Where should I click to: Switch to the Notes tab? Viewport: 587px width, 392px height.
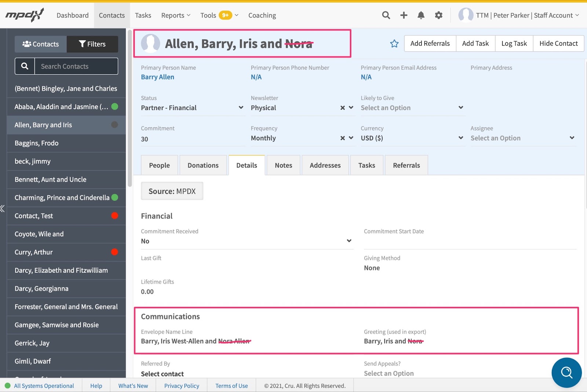click(283, 165)
